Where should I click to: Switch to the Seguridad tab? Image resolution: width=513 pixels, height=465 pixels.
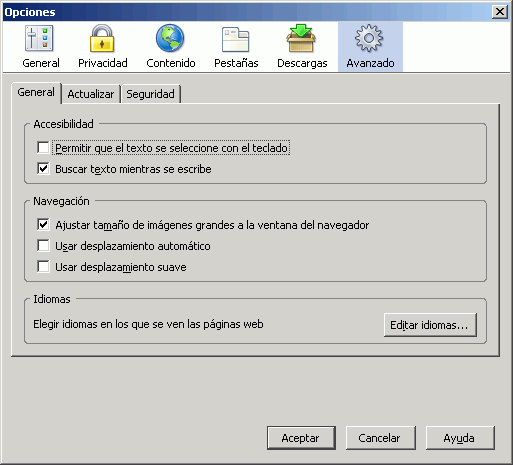tap(150, 94)
